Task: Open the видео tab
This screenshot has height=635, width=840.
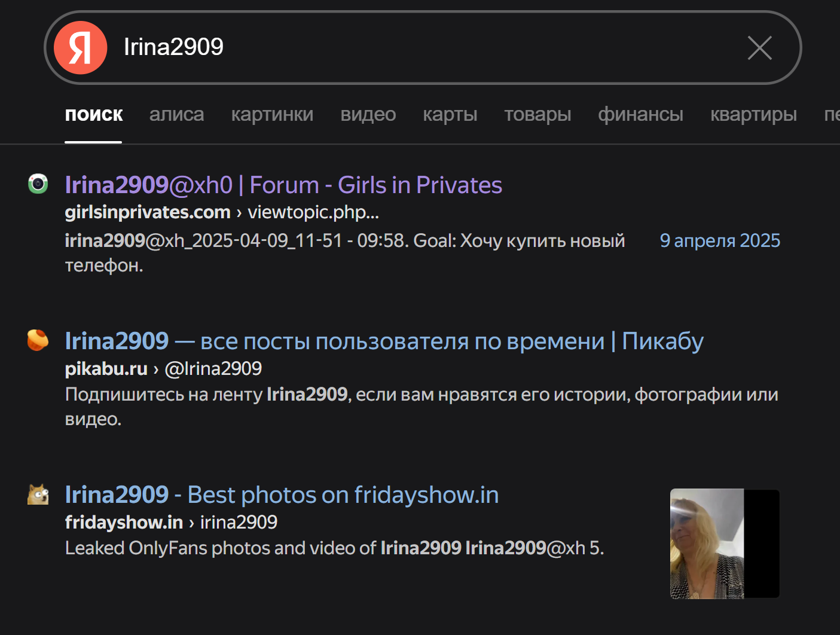Action: tap(368, 114)
